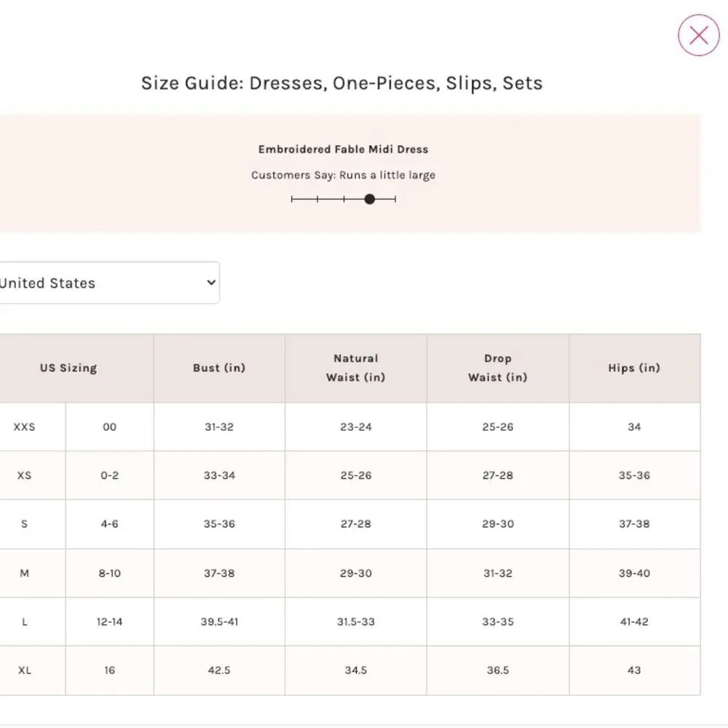Click the XL drop waist value "36.5"
This screenshot has width=728, height=728.
click(498, 670)
